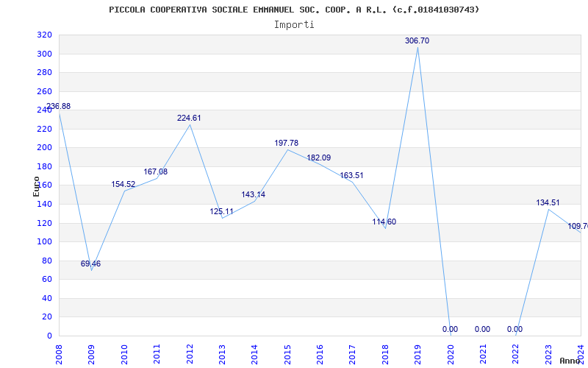Click the 2014 x-axis year label
The height and width of the screenshot is (368, 588).
coord(254,354)
